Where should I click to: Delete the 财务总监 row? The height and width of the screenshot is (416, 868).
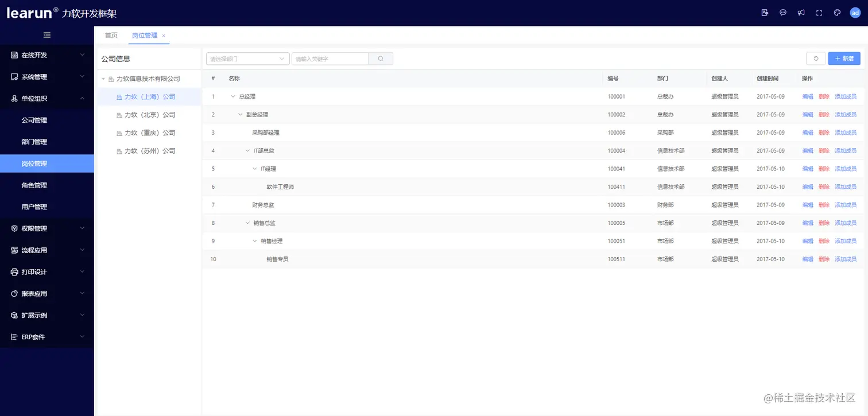pyautogui.click(x=824, y=205)
